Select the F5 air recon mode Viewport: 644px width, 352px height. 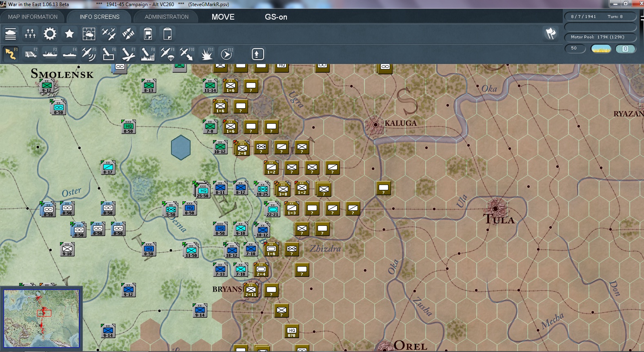[x=89, y=53]
